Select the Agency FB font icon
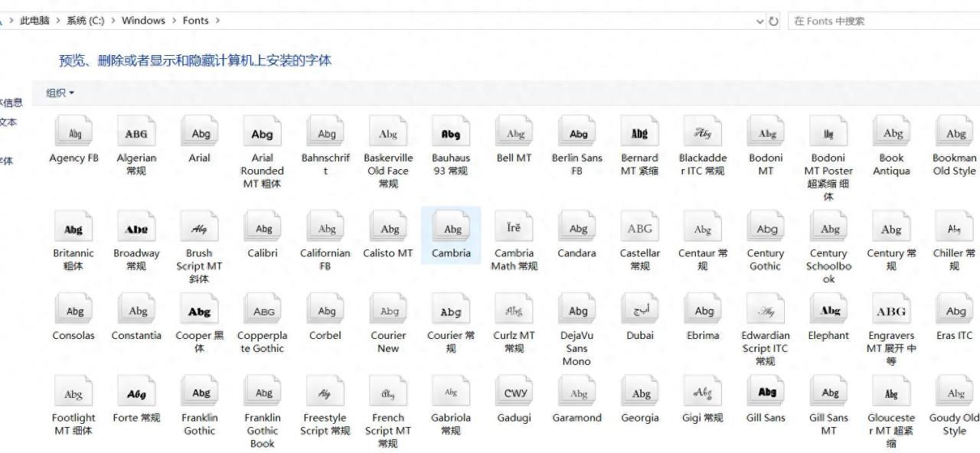The image size is (980, 453). 74,133
